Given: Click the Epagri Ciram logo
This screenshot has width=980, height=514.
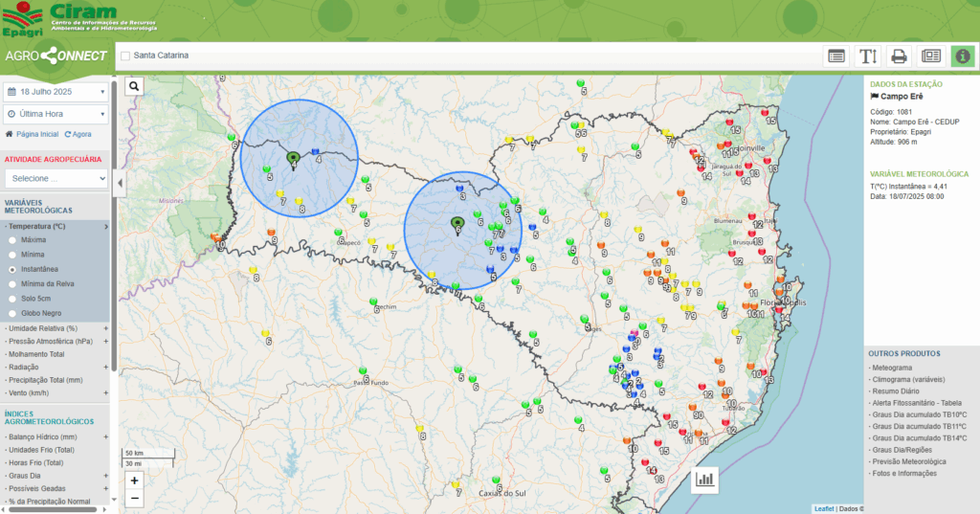Looking at the screenshot, I should click(80, 19).
